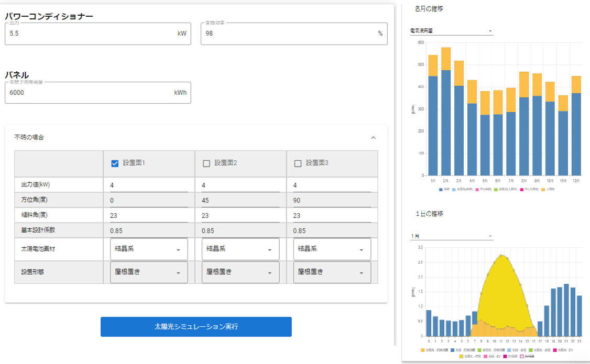Open 太陽電池素材 dropdown for 設置面1

coord(149,249)
